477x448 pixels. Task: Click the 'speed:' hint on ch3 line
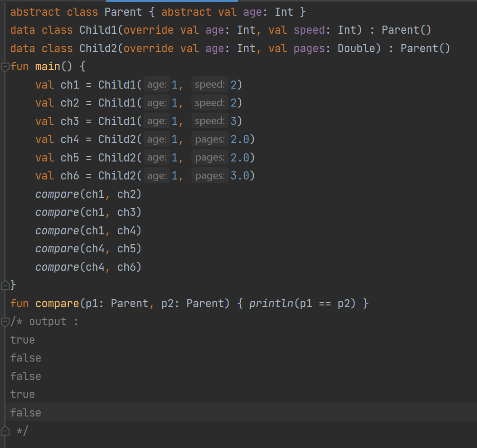[210, 121]
